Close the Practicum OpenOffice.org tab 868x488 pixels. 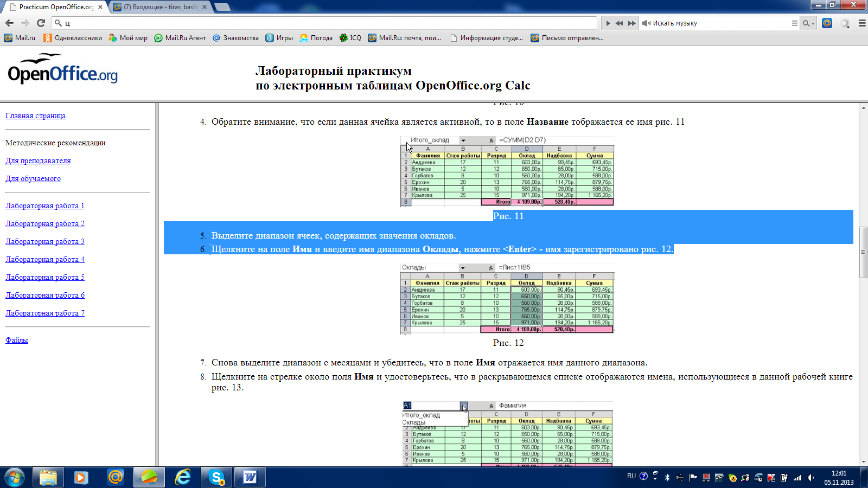(x=100, y=7)
